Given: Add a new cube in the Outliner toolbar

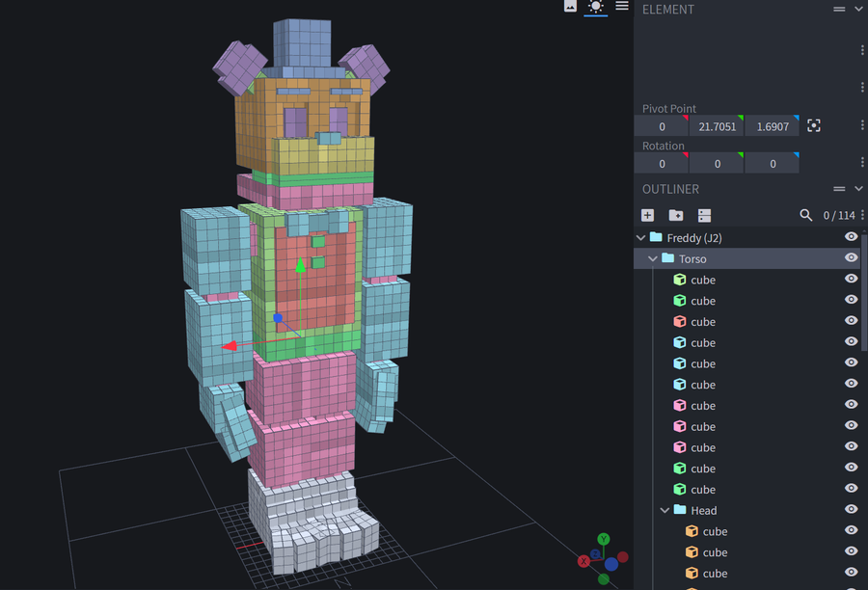Looking at the screenshot, I should 648,215.
